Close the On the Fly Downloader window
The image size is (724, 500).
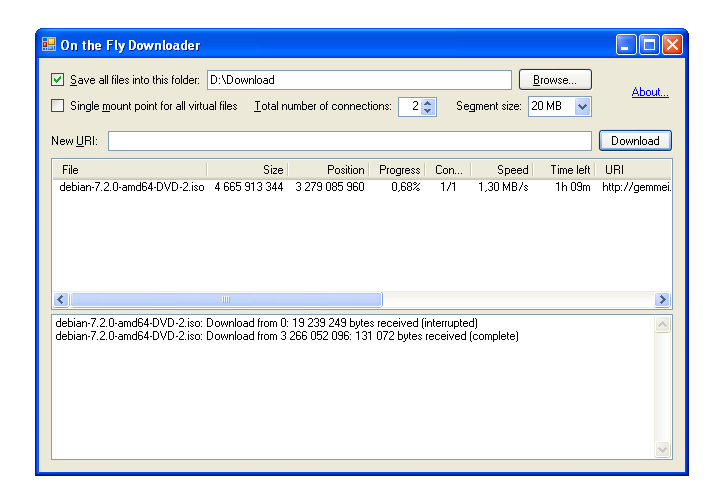coord(672,45)
